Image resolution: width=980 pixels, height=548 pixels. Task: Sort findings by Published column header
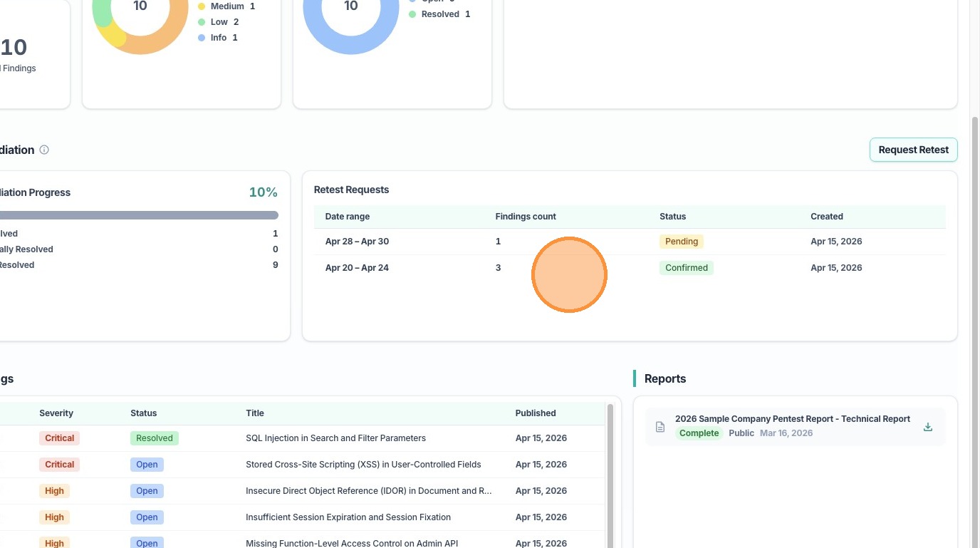[x=536, y=413]
